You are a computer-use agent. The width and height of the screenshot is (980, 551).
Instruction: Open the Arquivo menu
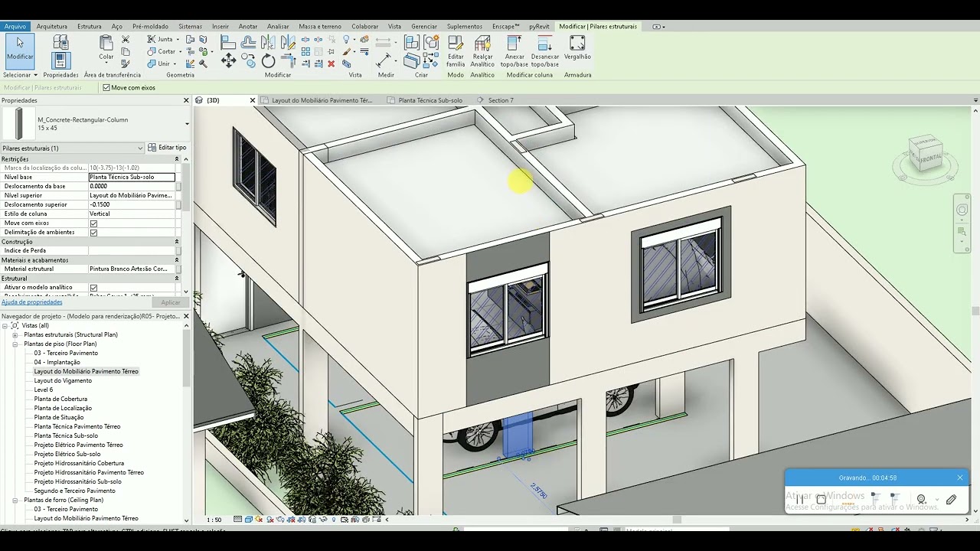pos(15,27)
